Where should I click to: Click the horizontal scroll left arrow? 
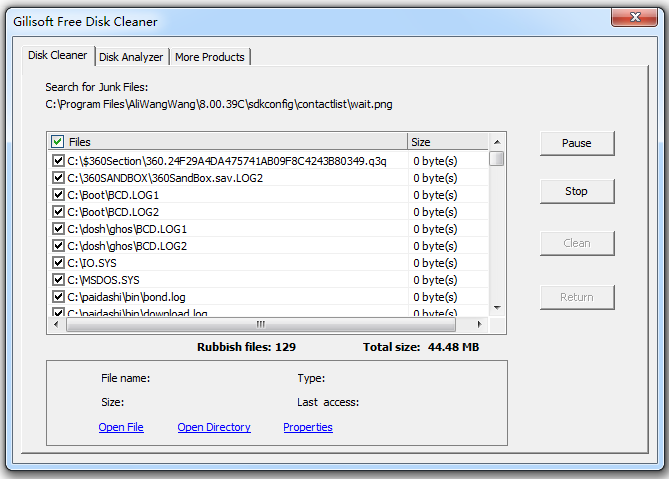tap(56, 325)
